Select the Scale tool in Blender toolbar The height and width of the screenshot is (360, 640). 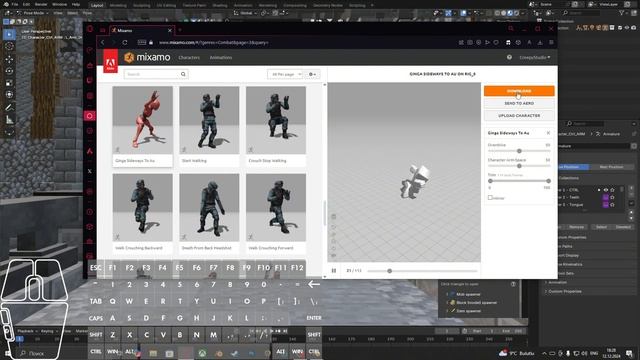9,83
